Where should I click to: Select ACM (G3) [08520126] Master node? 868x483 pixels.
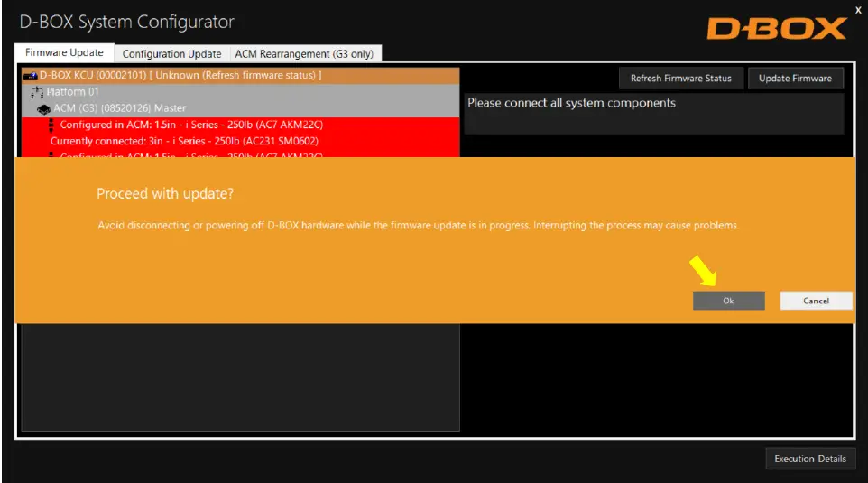(x=241, y=108)
